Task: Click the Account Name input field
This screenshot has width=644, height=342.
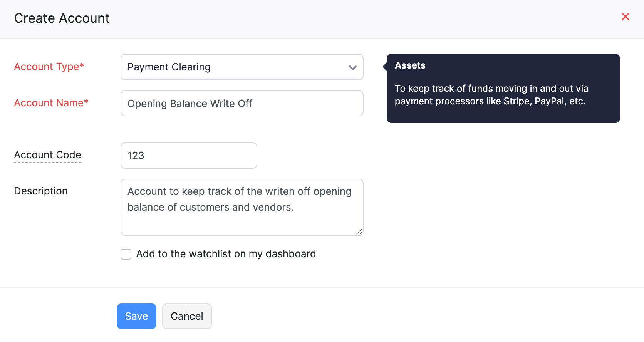Action: click(x=242, y=103)
